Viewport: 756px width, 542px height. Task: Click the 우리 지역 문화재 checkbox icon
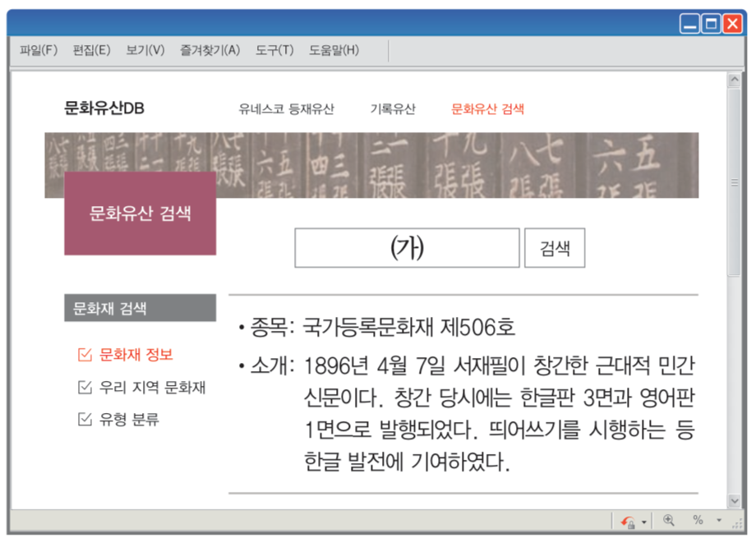click(85, 387)
